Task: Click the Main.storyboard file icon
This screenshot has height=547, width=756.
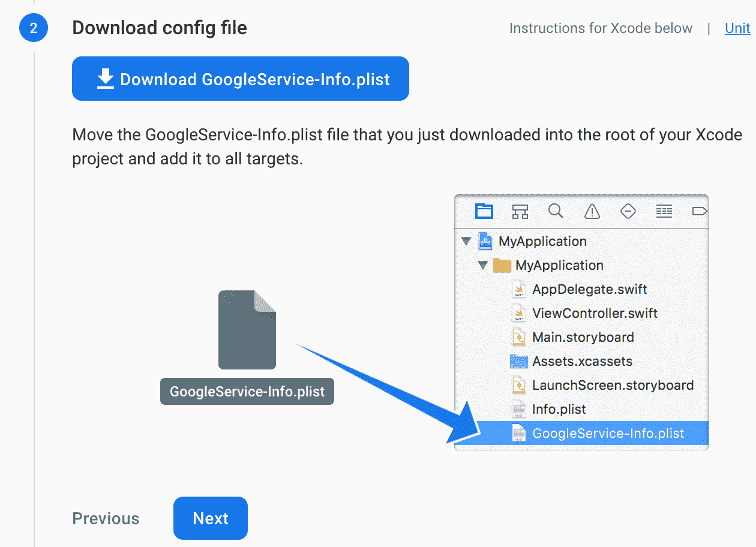Action: [x=518, y=337]
